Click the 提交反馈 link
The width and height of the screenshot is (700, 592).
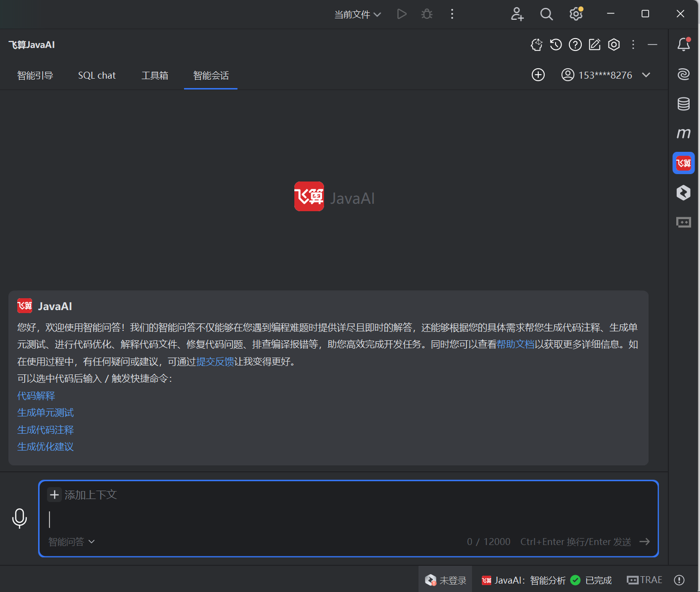tap(215, 362)
